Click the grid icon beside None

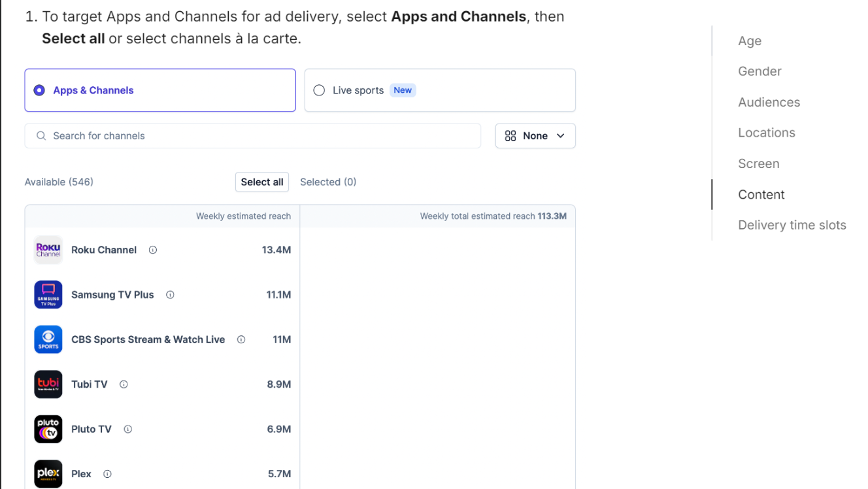(x=510, y=136)
